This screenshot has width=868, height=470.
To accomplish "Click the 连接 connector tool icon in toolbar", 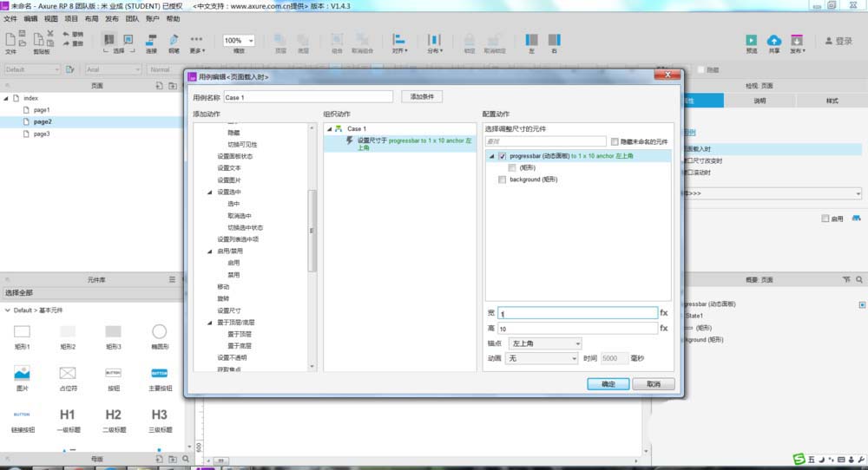I will tap(151, 41).
